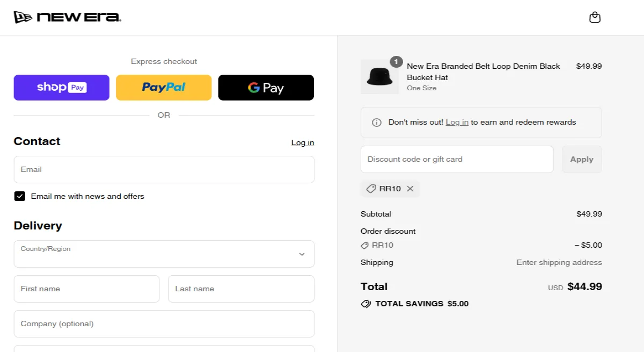Follow Log in link in rewards banner
The width and height of the screenshot is (644, 352).
coord(457,122)
